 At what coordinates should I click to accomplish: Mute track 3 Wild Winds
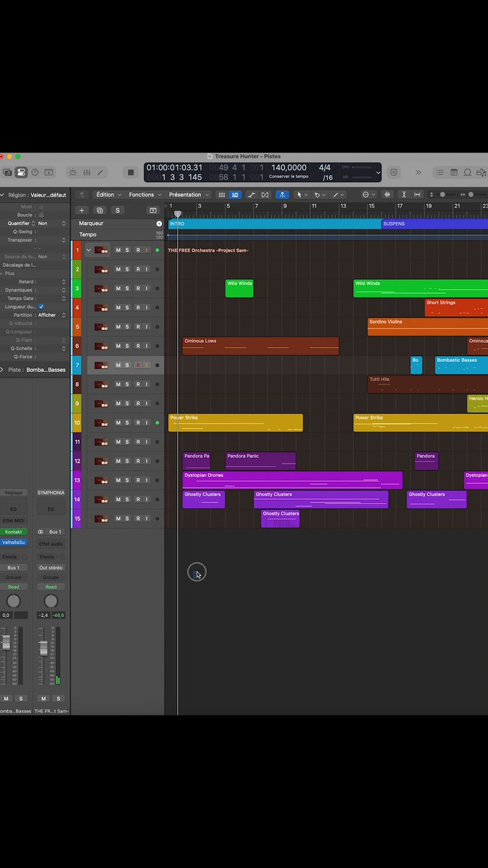pyautogui.click(x=118, y=288)
